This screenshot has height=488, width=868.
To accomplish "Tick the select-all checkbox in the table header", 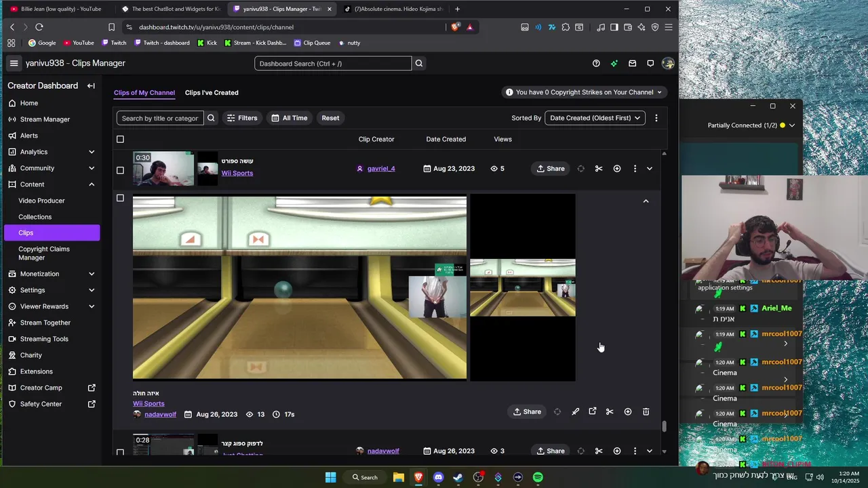I will 120,139.
